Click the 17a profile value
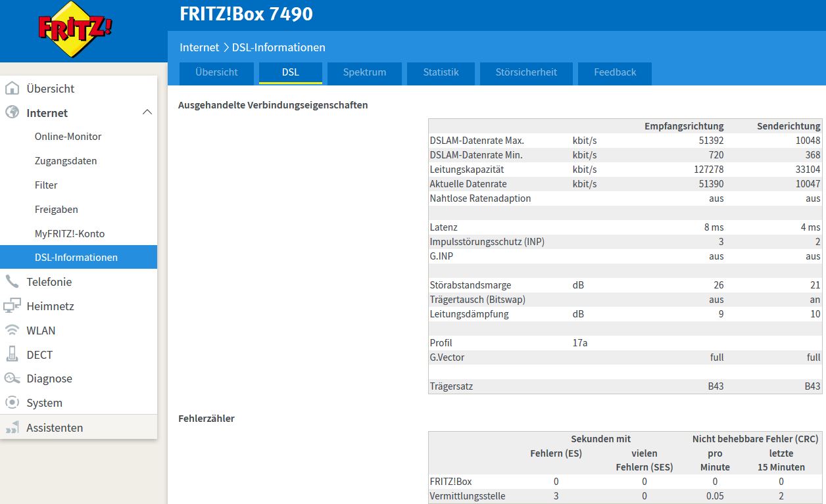Image resolution: width=826 pixels, height=504 pixels. coord(580,343)
